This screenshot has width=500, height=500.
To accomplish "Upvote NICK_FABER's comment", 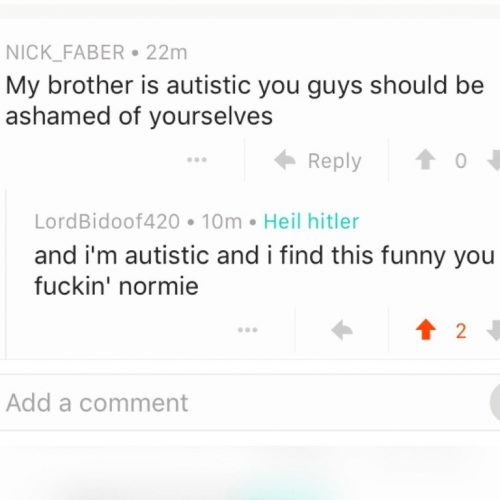I will point(425,160).
